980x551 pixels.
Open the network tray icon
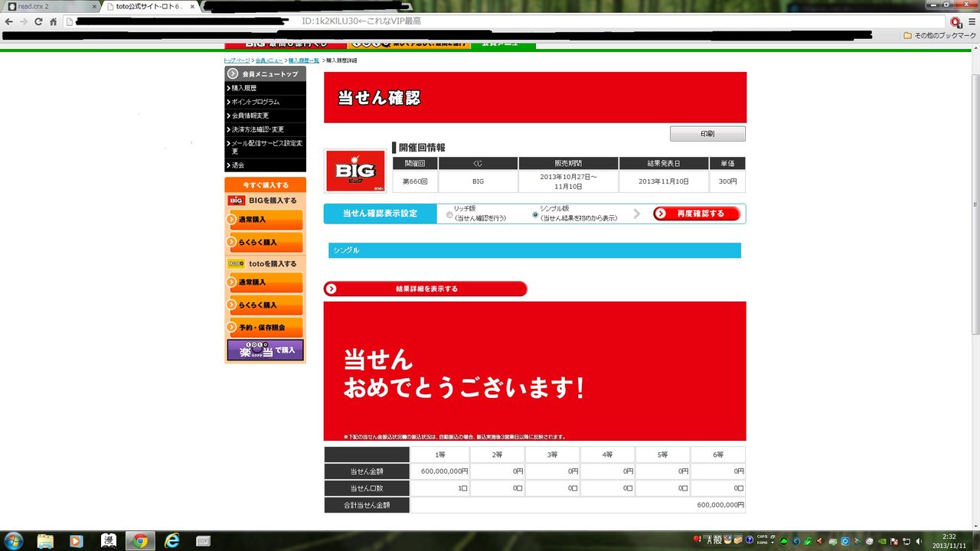click(906, 542)
